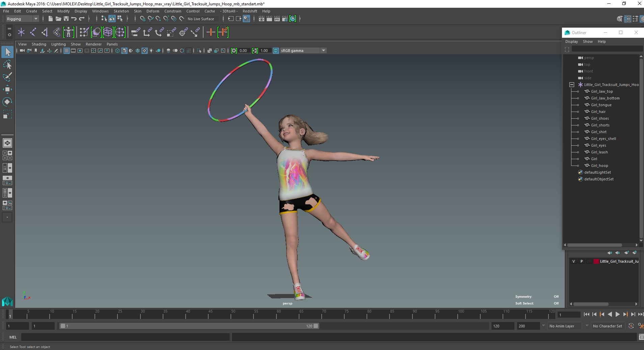644x350 pixels.
Task: Click Play Backwards button
Action: point(610,314)
